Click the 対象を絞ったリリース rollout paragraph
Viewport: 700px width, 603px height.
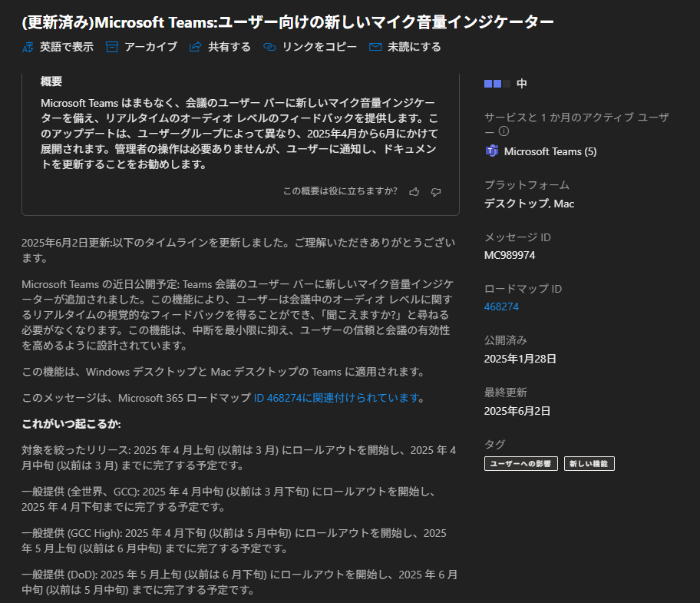239,458
